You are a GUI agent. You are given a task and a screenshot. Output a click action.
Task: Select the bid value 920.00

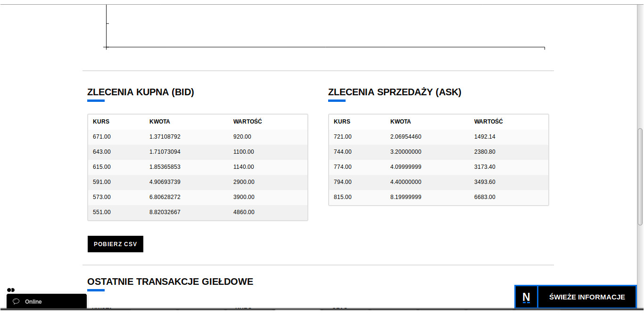[242, 137]
